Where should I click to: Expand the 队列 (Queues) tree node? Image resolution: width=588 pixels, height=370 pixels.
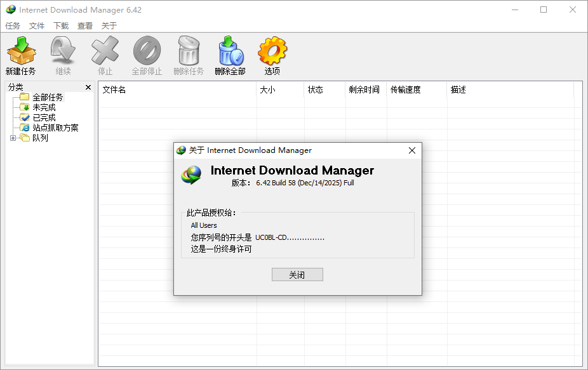click(x=13, y=138)
